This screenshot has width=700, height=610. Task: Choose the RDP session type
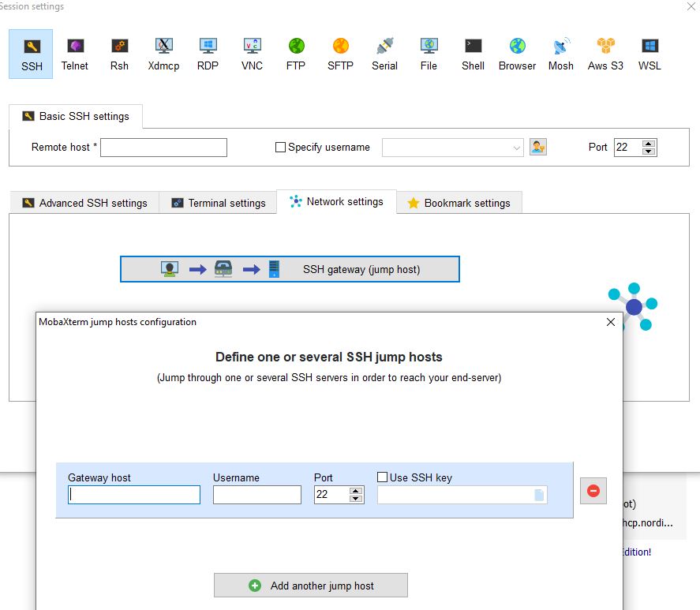tap(208, 54)
